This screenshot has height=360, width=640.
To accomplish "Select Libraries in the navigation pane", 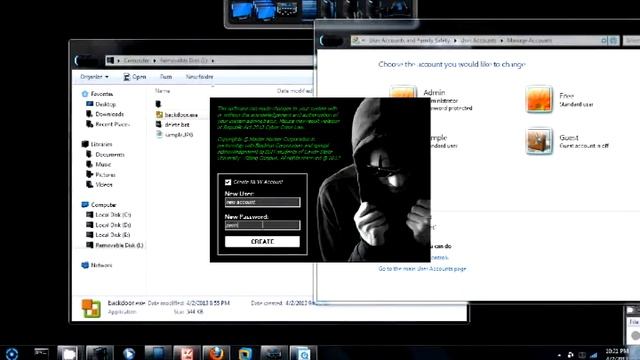I will (97, 144).
